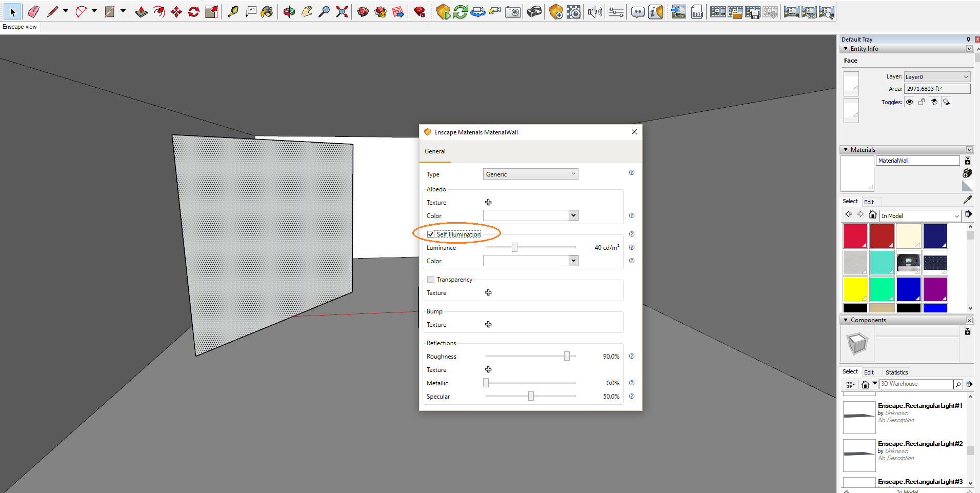
Task: Toggle Enscape live updates
Action: point(461,12)
